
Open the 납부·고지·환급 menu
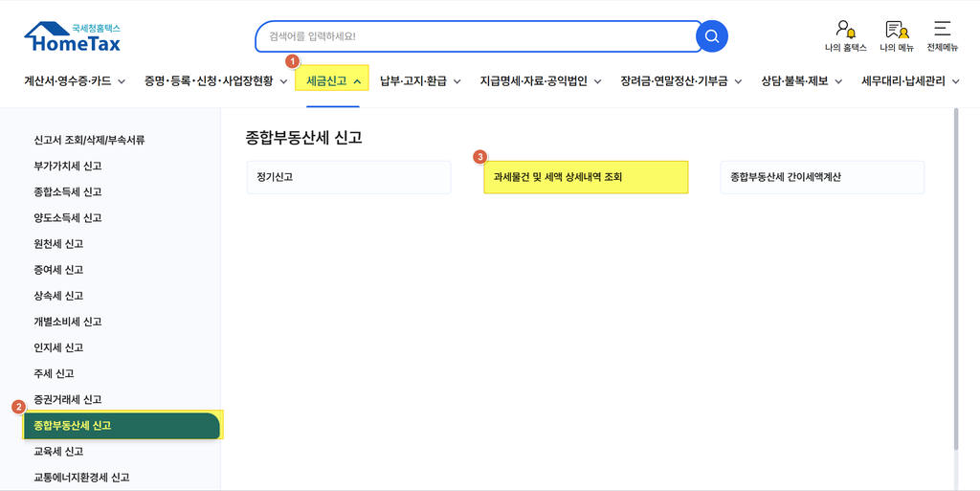(413, 81)
